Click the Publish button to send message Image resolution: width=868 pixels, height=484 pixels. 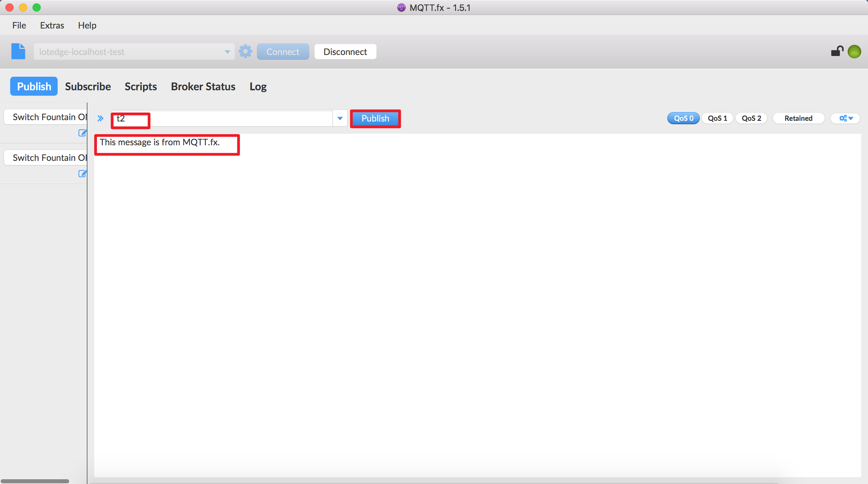coord(375,118)
